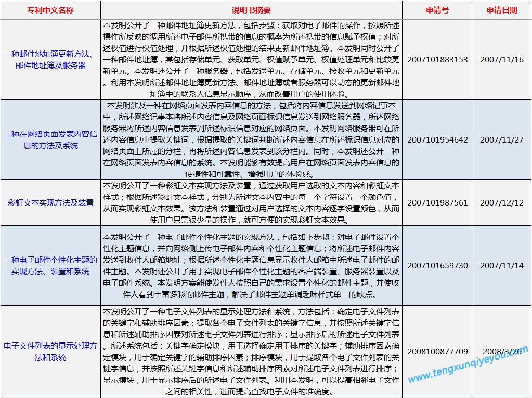Open the 彩虹文本实现方法及装置 patent link
The image size is (532, 398).
click(50, 202)
